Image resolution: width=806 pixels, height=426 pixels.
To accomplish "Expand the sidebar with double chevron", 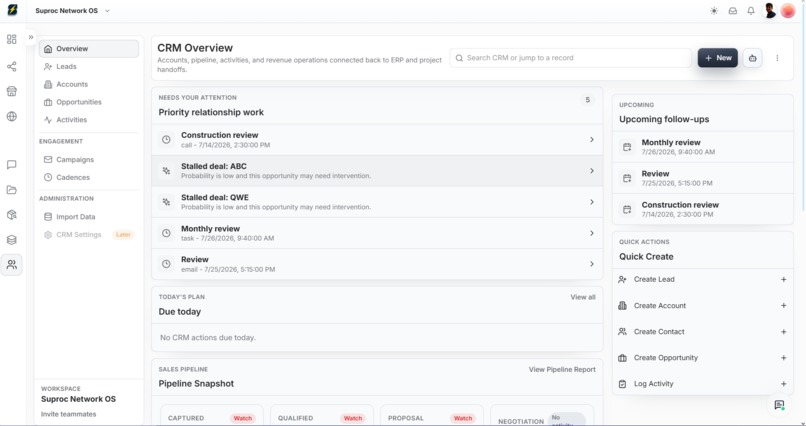I will pos(31,37).
